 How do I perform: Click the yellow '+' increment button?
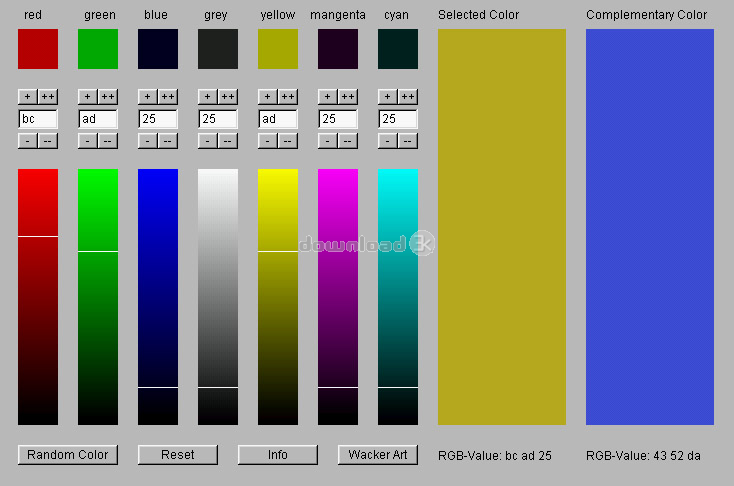[x=267, y=96]
